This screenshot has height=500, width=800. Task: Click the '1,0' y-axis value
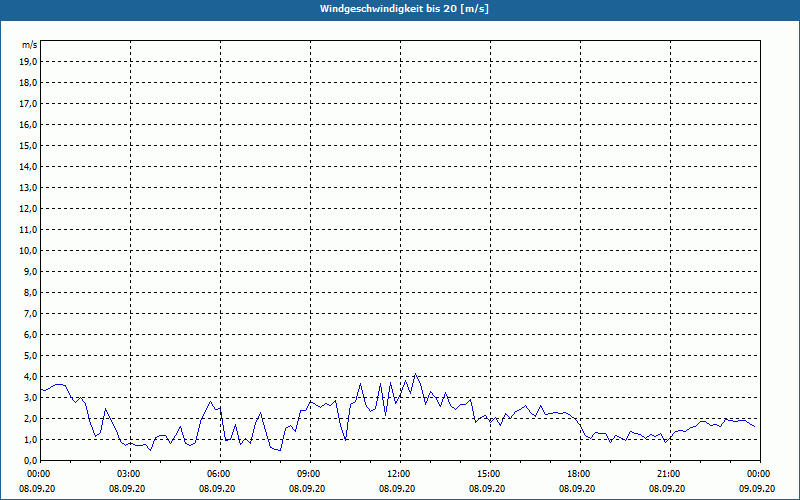click(x=32, y=439)
